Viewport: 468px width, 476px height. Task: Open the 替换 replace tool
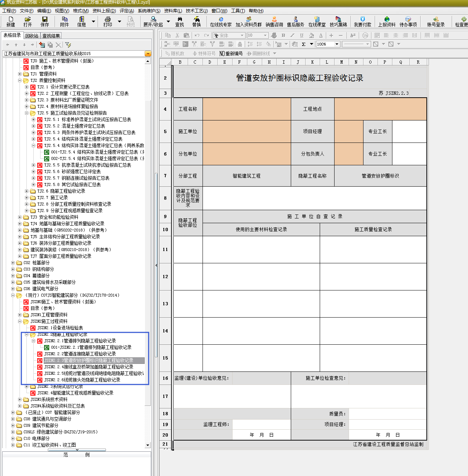pos(196,21)
